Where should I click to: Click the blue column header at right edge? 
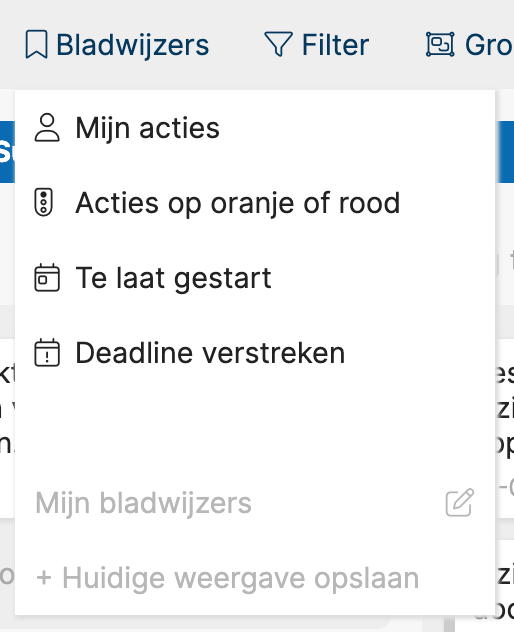click(505, 152)
